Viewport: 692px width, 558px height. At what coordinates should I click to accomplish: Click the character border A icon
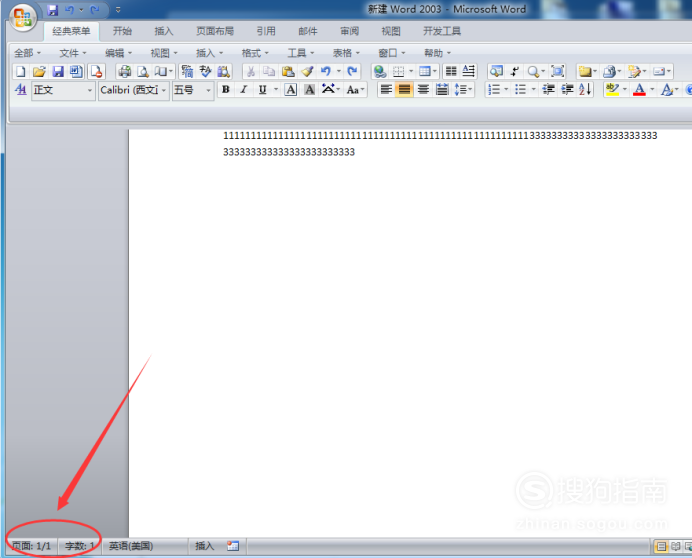coord(290,90)
